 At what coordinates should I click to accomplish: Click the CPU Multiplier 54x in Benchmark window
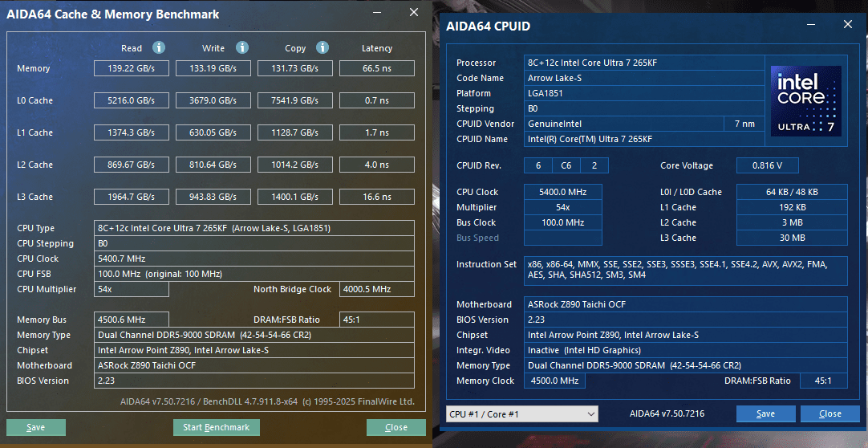pyautogui.click(x=132, y=289)
